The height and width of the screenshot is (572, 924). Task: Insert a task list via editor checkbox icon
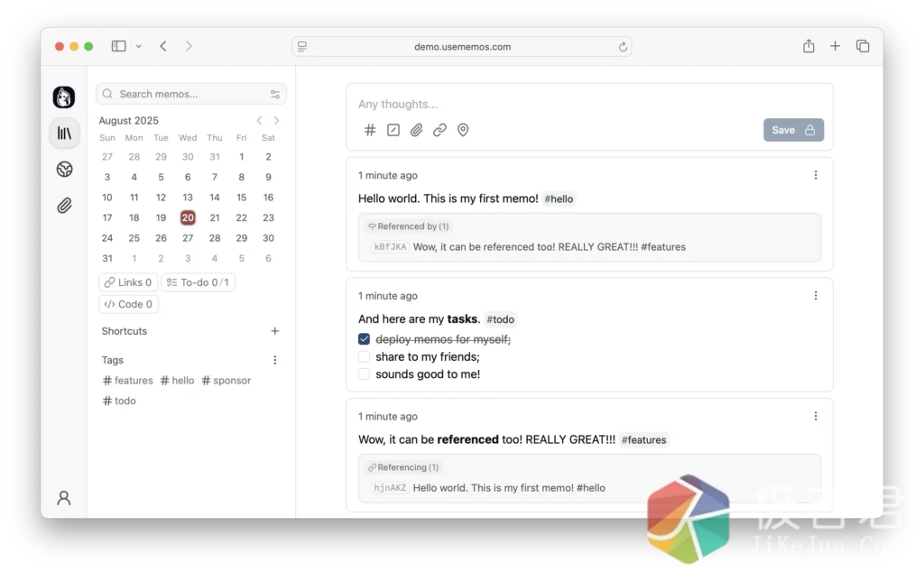[393, 130]
